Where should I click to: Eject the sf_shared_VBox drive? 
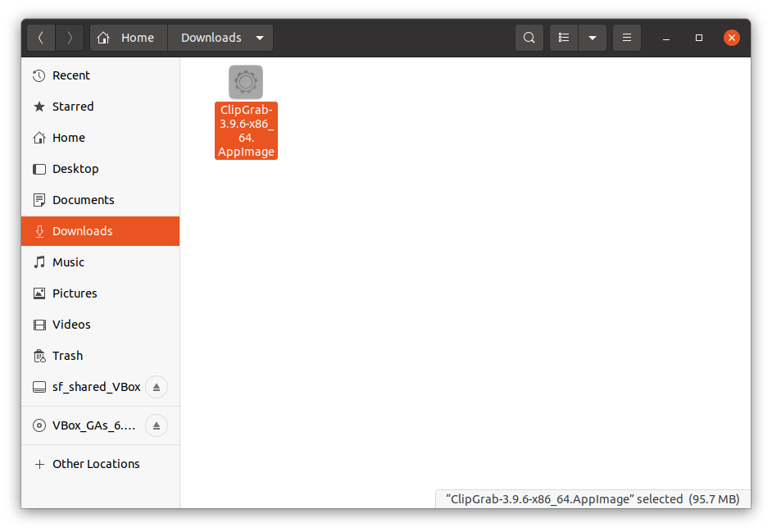[x=157, y=387]
